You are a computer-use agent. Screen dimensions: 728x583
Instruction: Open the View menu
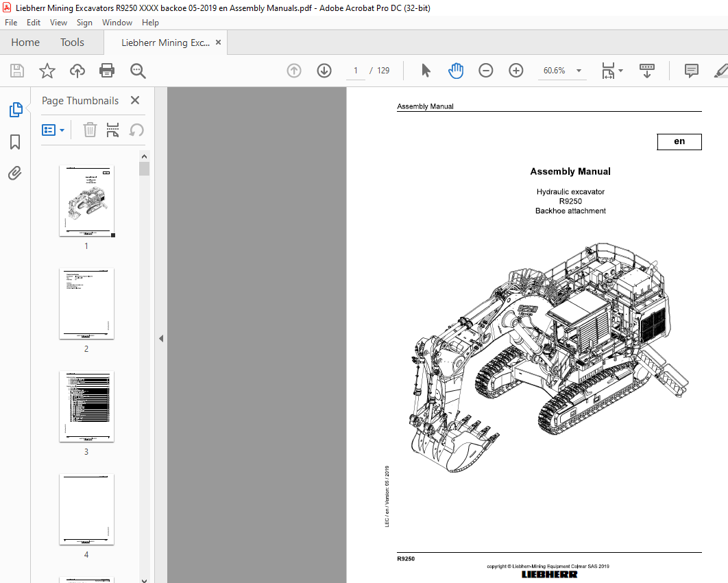58,23
